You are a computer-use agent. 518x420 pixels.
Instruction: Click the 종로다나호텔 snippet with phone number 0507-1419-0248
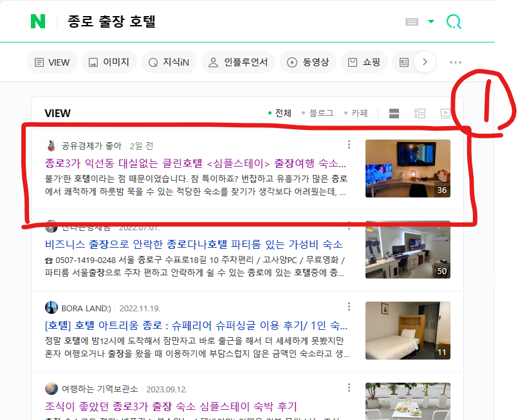tap(195, 266)
